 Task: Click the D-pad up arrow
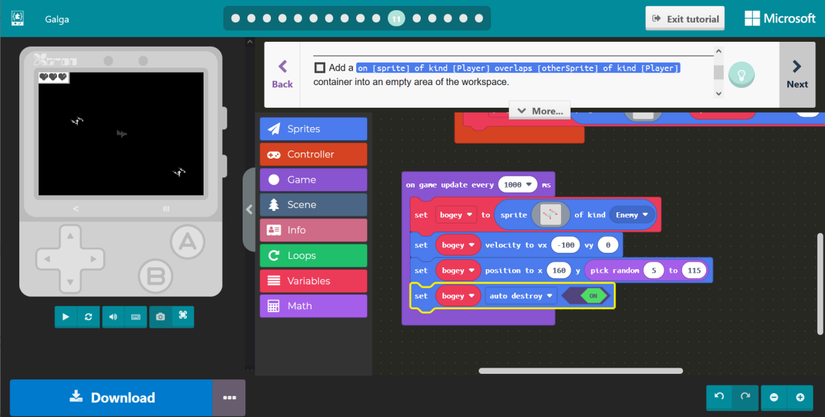(70, 237)
